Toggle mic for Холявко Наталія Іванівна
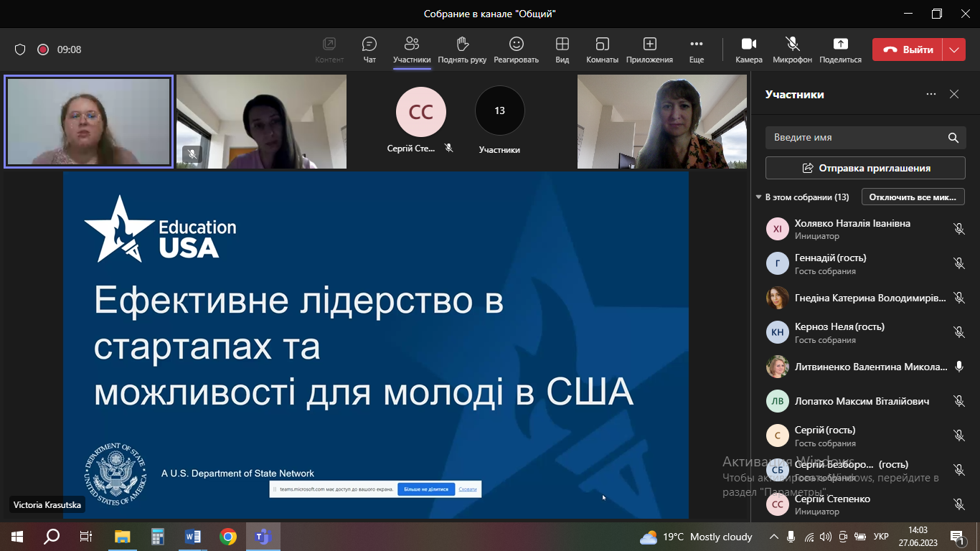Image resolution: width=980 pixels, height=551 pixels. point(958,229)
